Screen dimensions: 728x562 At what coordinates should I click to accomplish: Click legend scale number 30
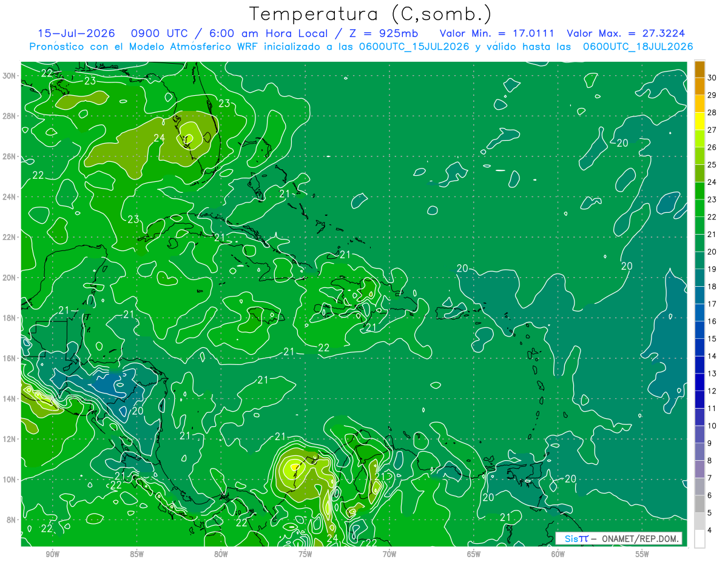[x=712, y=78]
